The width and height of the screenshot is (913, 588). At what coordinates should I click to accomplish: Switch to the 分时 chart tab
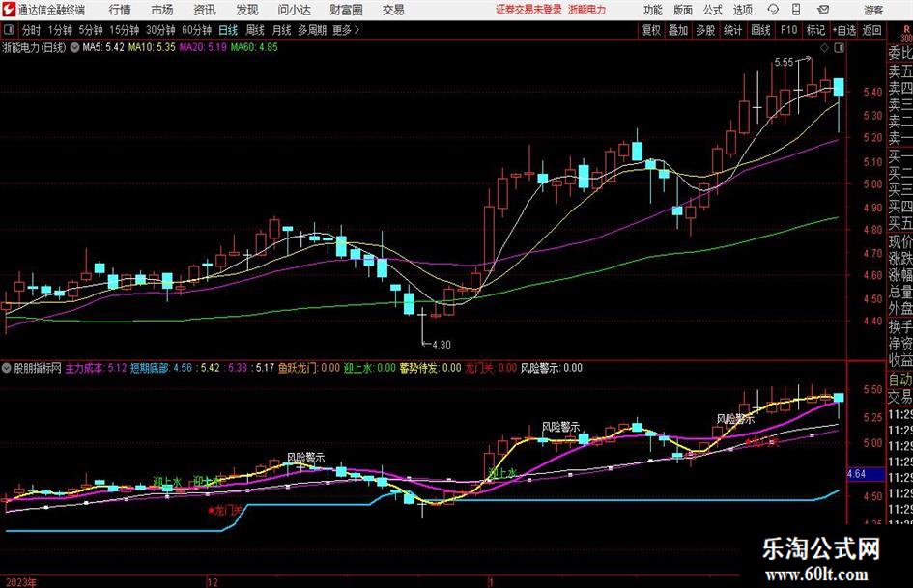click(31, 30)
